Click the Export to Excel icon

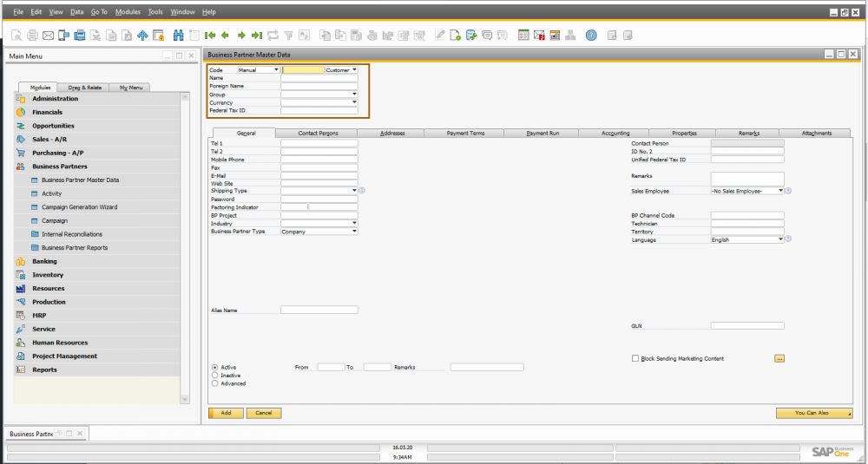pyautogui.click(x=95, y=36)
